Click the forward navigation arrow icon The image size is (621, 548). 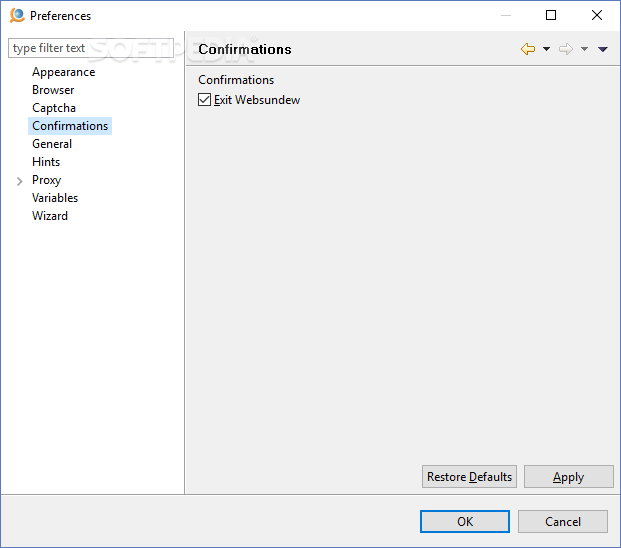tap(566, 49)
